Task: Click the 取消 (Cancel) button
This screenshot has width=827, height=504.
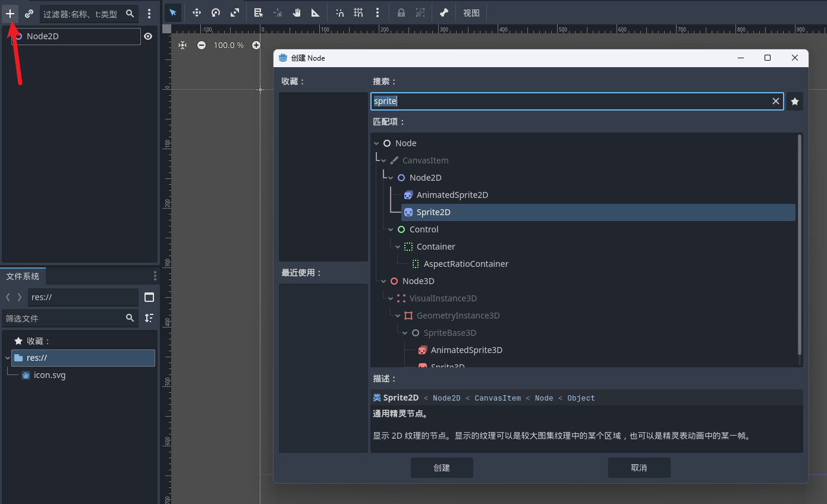Action: click(x=639, y=468)
